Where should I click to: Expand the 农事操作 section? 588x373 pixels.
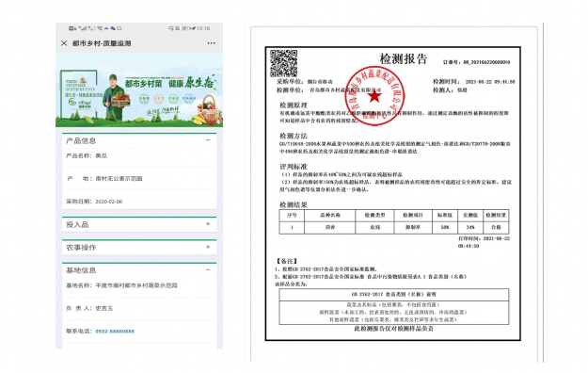point(208,247)
